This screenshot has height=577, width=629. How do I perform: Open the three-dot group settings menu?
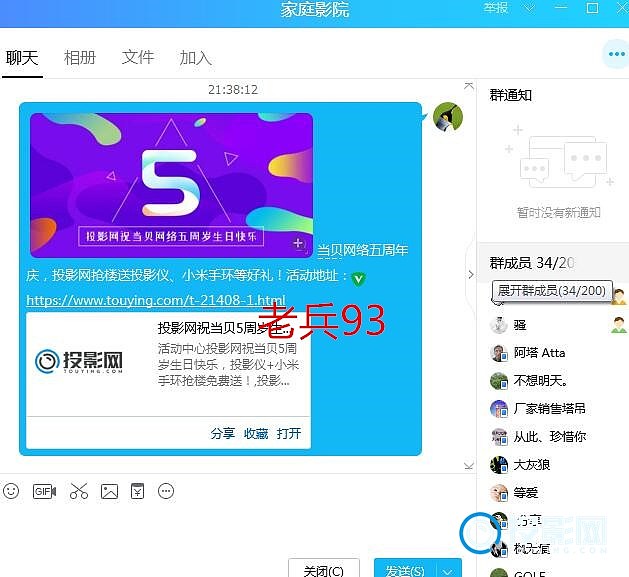point(616,54)
